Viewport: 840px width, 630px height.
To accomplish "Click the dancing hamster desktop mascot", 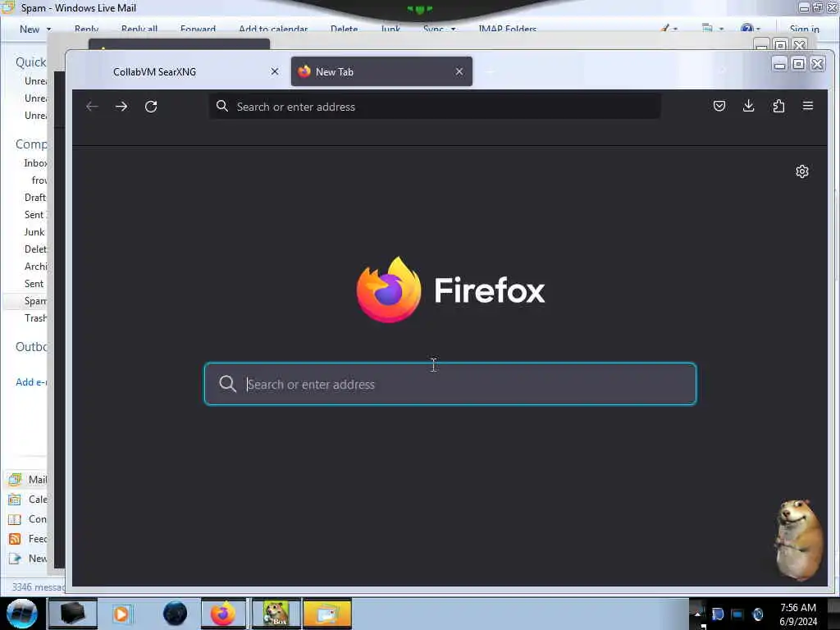I will pyautogui.click(x=799, y=540).
